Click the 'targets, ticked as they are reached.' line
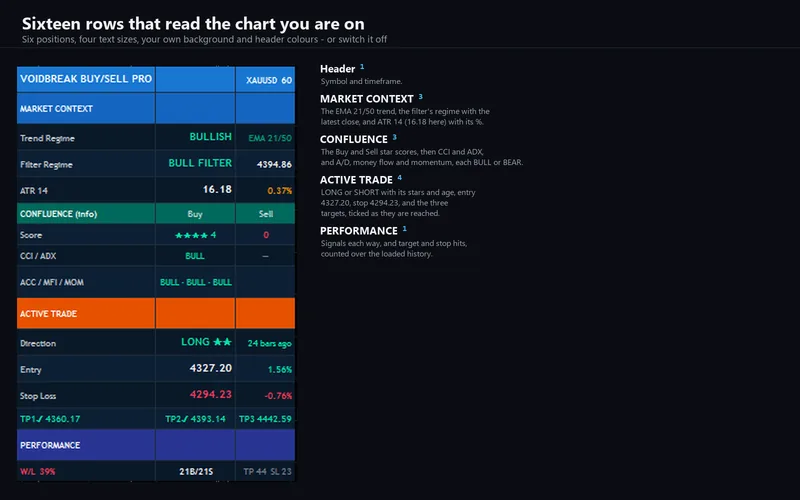This screenshot has width=800, height=500. [x=380, y=214]
